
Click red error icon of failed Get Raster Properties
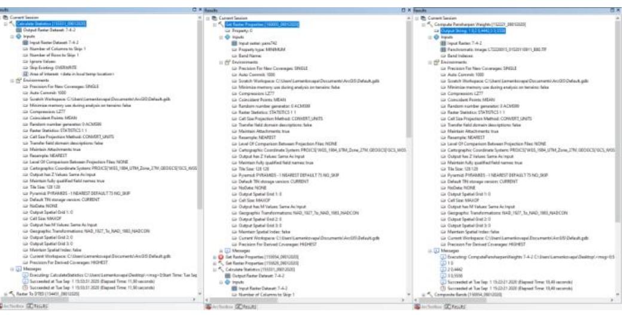pos(221,257)
